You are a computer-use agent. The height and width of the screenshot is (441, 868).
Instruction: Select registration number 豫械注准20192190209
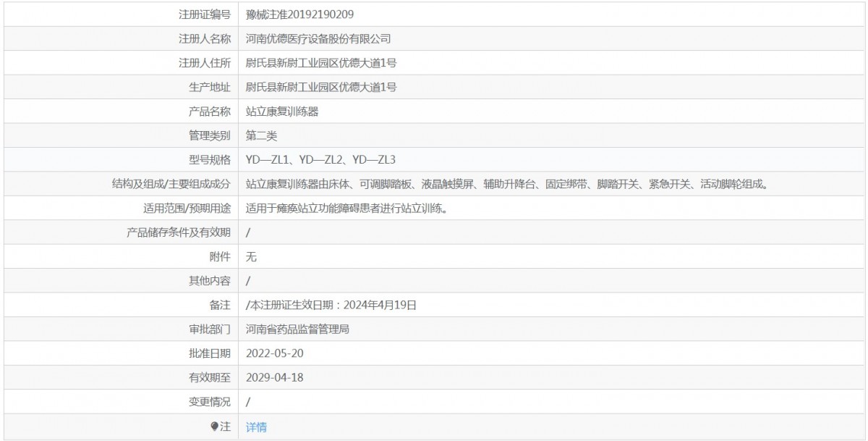pos(299,14)
